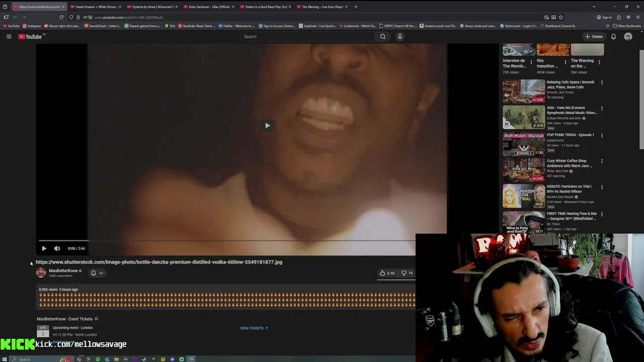This screenshot has height=362, width=644.
Task: Click the video title shutterstock URL text
Action: 159,262
